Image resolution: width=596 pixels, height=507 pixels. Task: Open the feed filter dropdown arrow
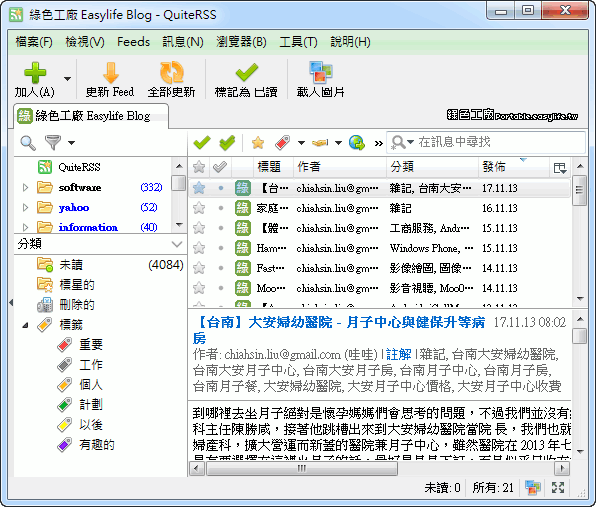tap(71, 143)
